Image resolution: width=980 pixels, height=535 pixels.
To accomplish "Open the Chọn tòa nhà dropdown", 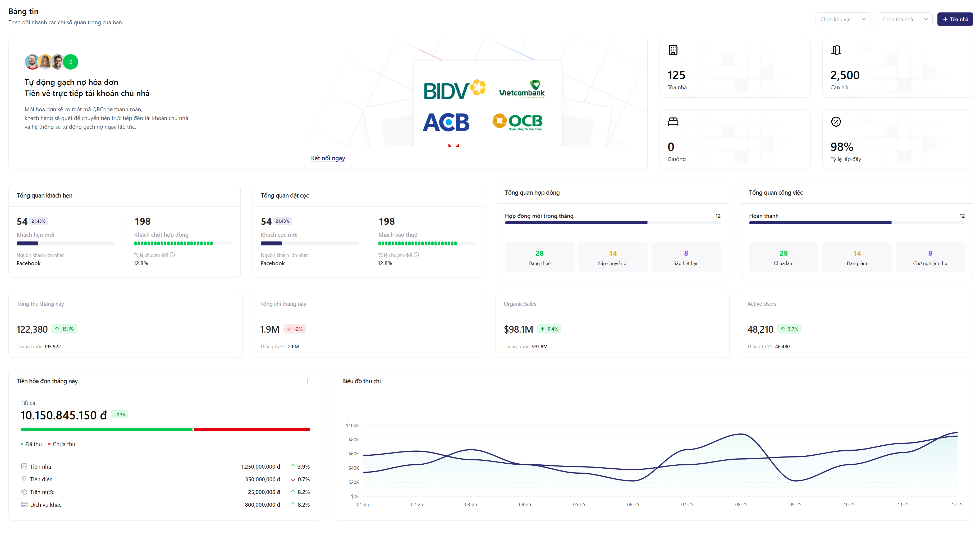I will tap(904, 19).
